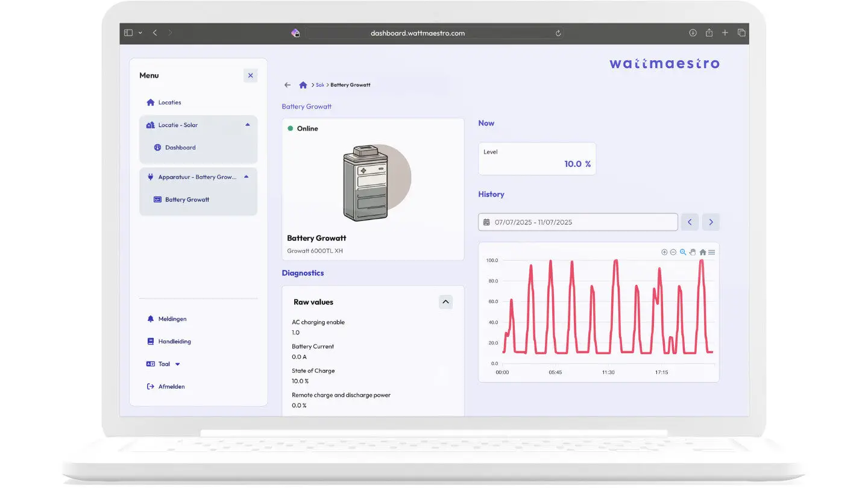This screenshot has width=868, height=488.
Task: Go to previous date range
Action: pyautogui.click(x=690, y=222)
